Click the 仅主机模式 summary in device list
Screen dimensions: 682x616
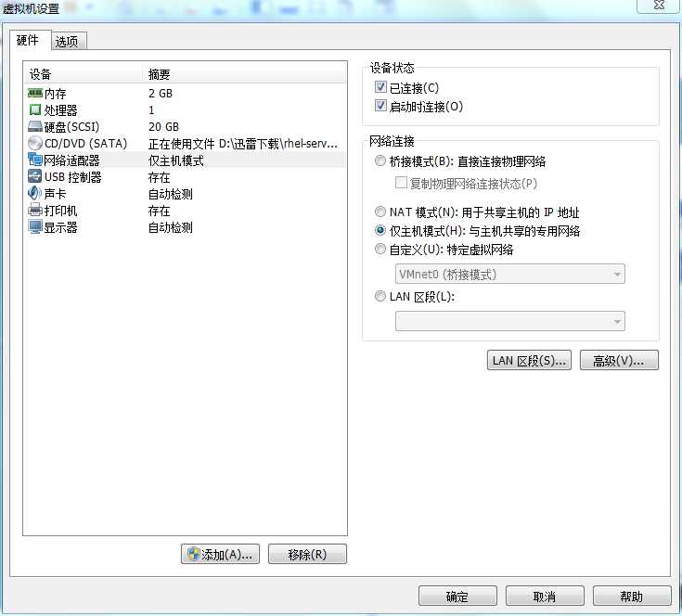tap(175, 160)
